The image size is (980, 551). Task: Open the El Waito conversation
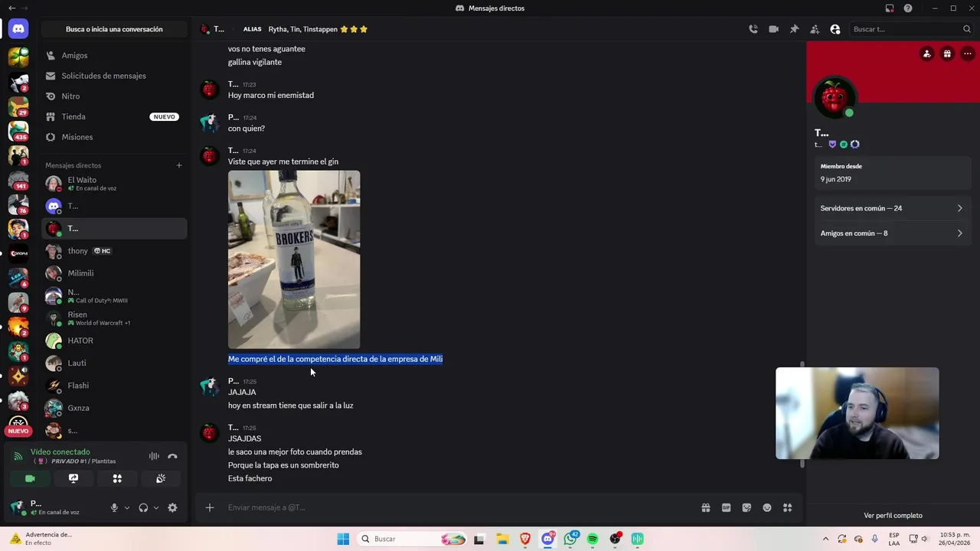coord(114,184)
